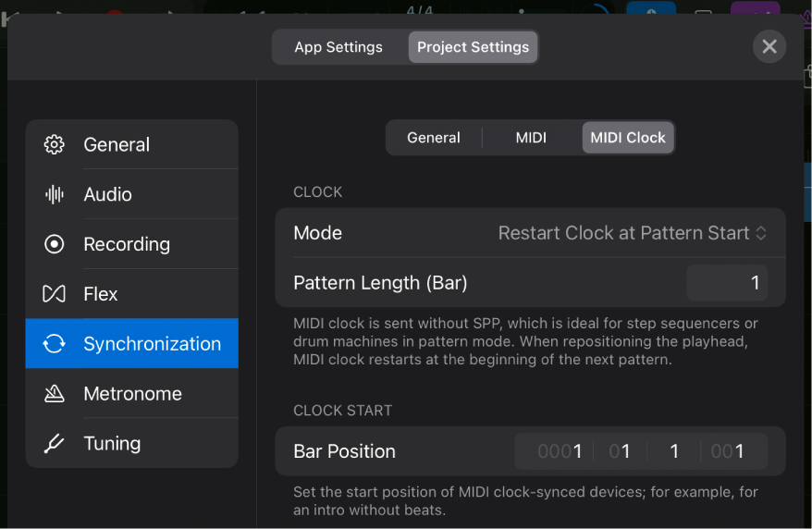
Task: Click the Recording circle icon
Action: pos(54,244)
